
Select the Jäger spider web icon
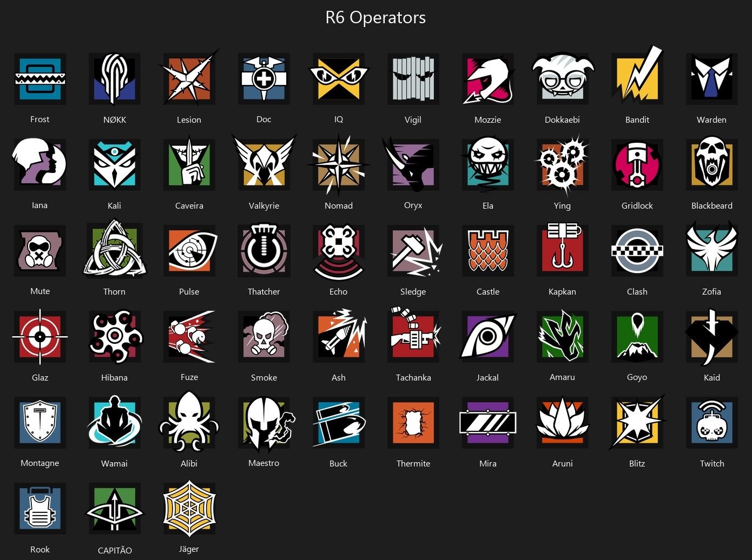189,509
